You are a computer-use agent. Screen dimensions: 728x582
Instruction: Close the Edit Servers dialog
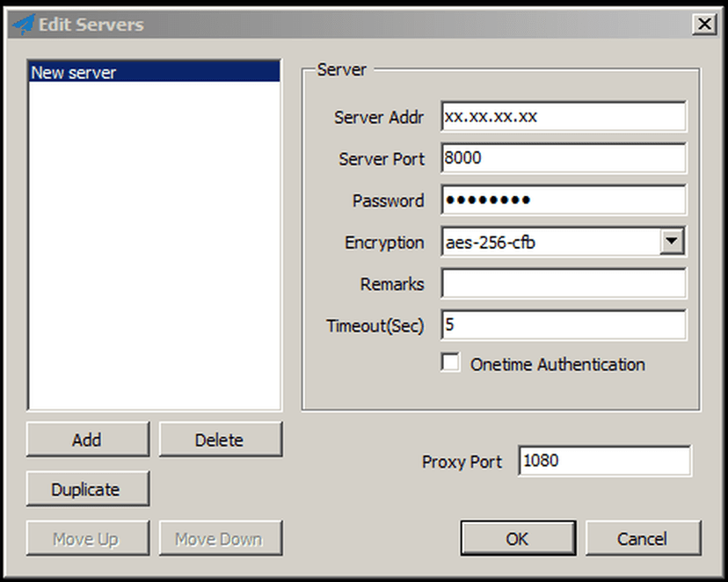point(703,25)
